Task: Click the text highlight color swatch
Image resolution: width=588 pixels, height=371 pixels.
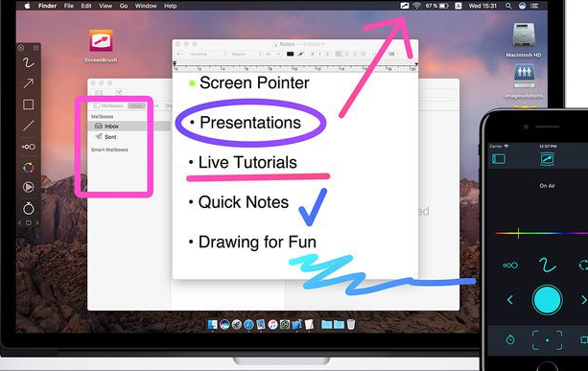Action: 300,54
